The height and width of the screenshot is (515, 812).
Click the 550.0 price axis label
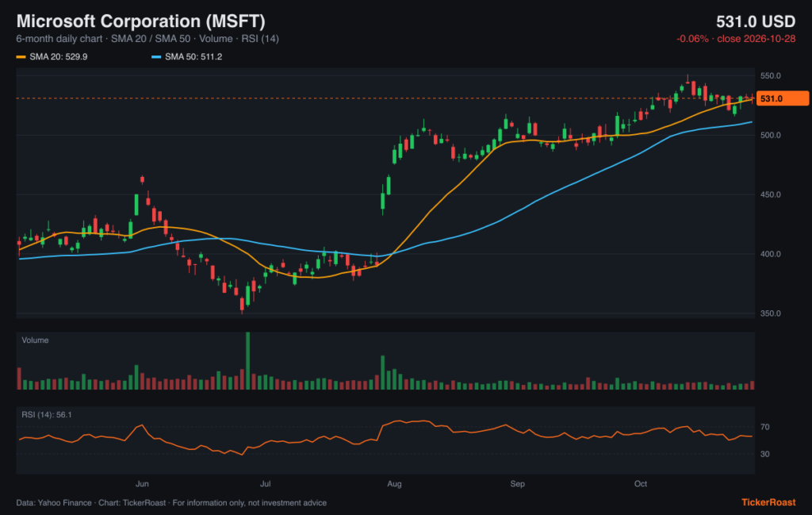coord(770,75)
